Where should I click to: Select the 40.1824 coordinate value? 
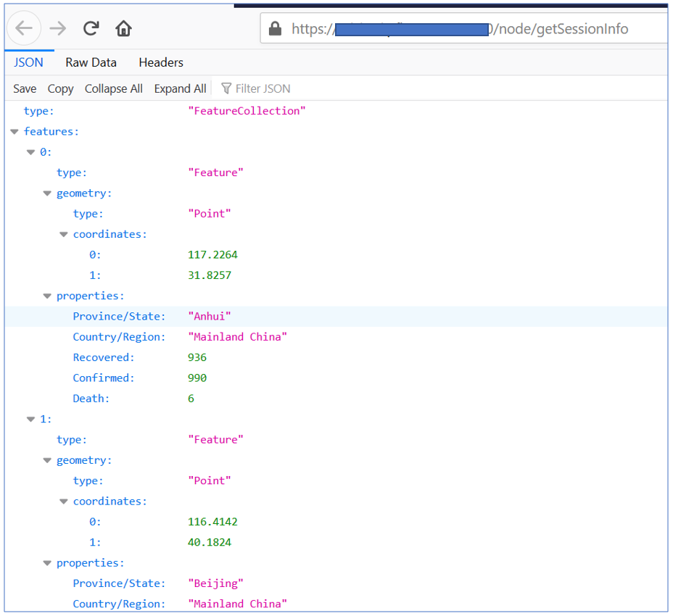(x=210, y=543)
